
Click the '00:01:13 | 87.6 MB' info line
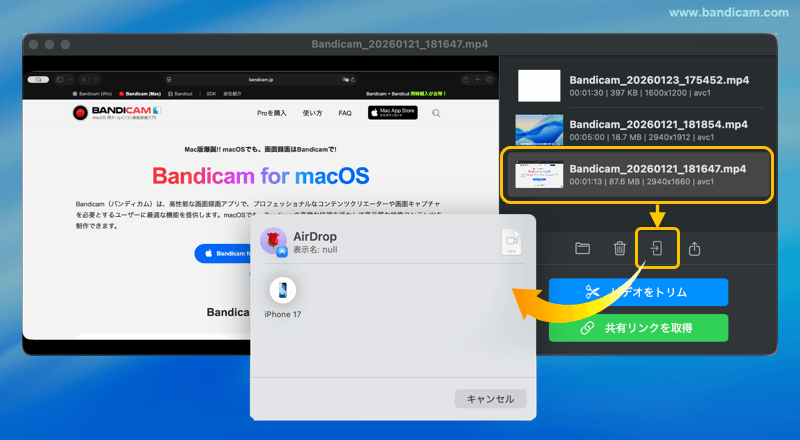[x=641, y=182]
